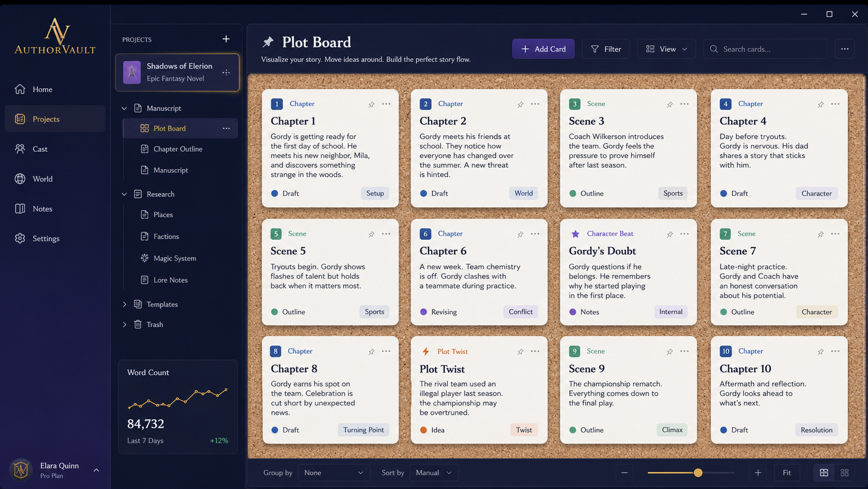Image resolution: width=868 pixels, height=489 pixels.
Task: Open board overflow menu beside search
Action: (845, 49)
